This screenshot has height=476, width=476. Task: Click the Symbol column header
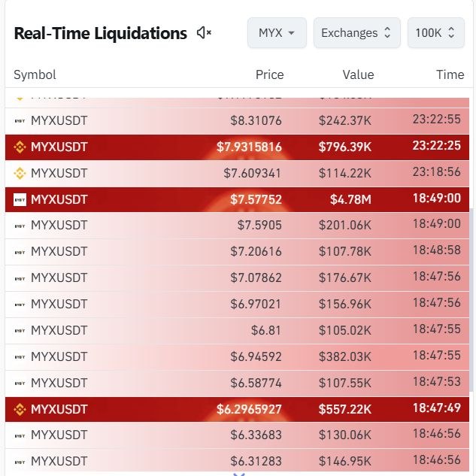pyautogui.click(x=35, y=74)
